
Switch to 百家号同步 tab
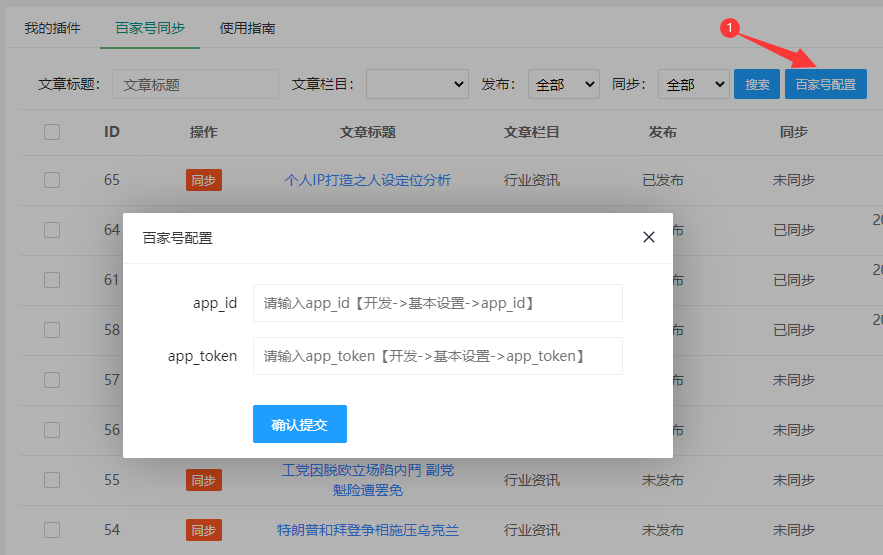pyautogui.click(x=150, y=28)
